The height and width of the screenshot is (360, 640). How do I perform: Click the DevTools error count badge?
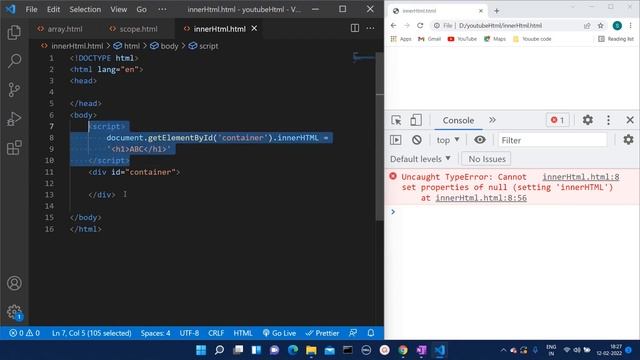coord(558,120)
